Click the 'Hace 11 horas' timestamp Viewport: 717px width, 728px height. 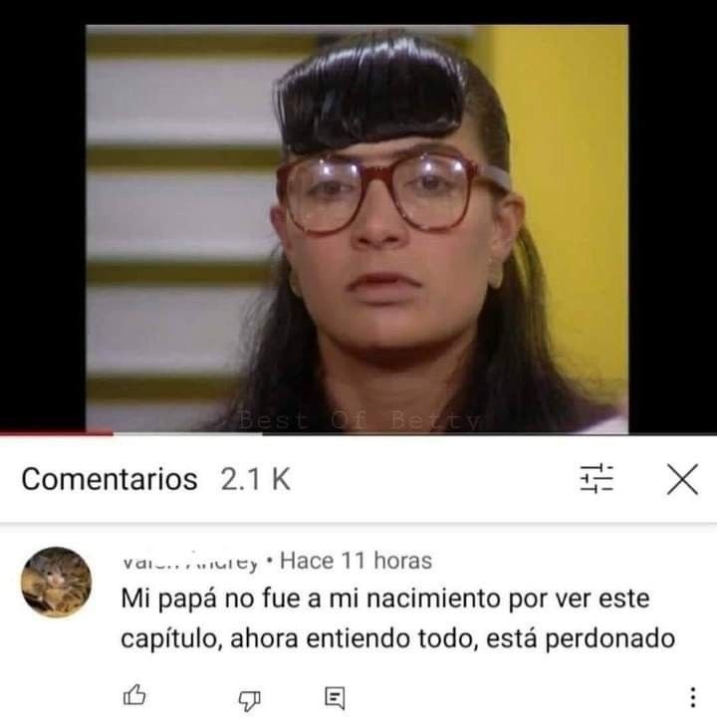click(x=357, y=561)
